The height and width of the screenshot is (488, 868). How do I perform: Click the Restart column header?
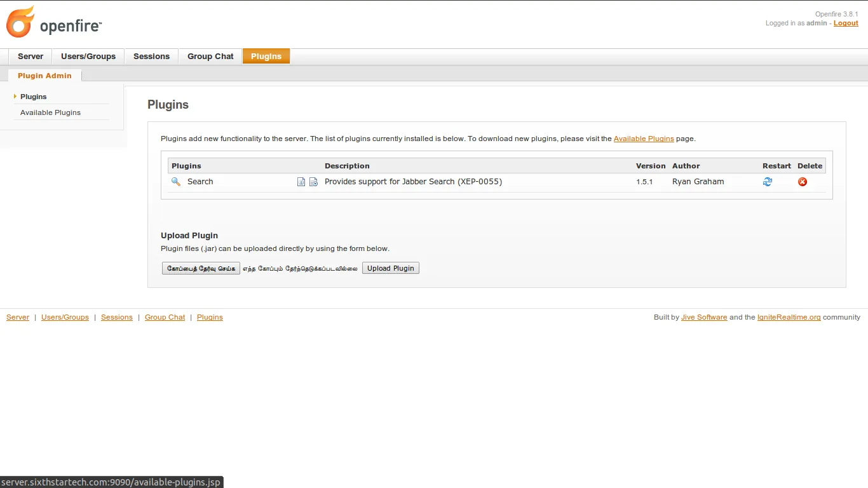click(776, 166)
